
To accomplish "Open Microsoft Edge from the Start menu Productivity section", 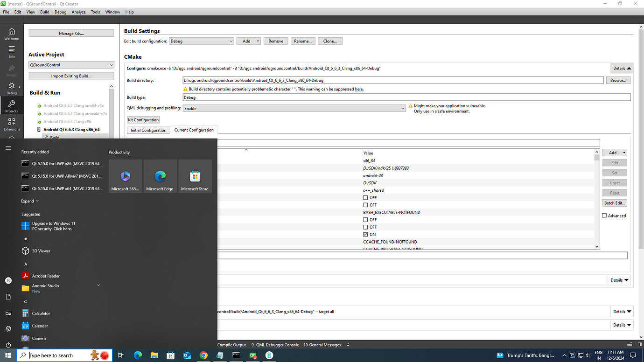I will (160, 176).
